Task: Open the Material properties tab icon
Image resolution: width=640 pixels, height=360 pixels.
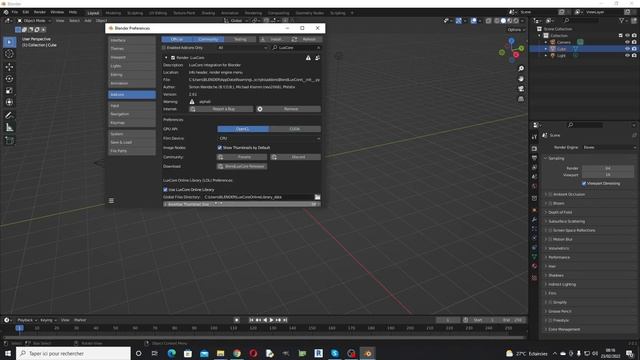Action: click(x=534, y=266)
